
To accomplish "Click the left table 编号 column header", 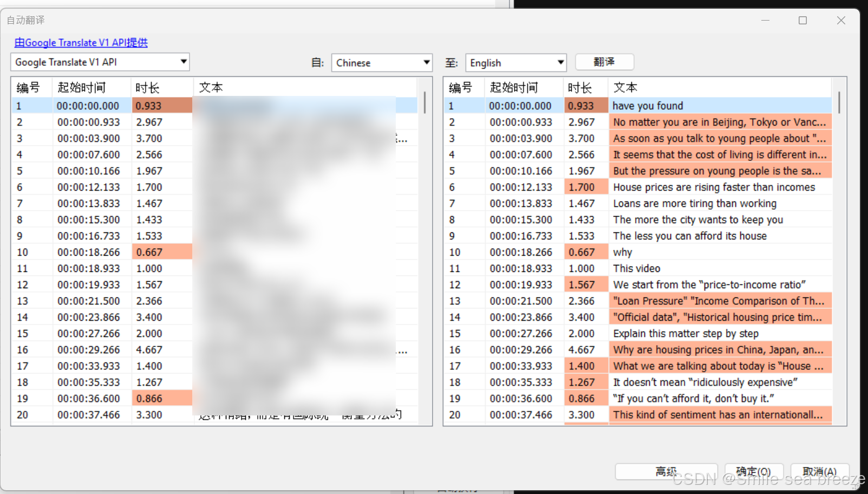I will [x=31, y=87].
